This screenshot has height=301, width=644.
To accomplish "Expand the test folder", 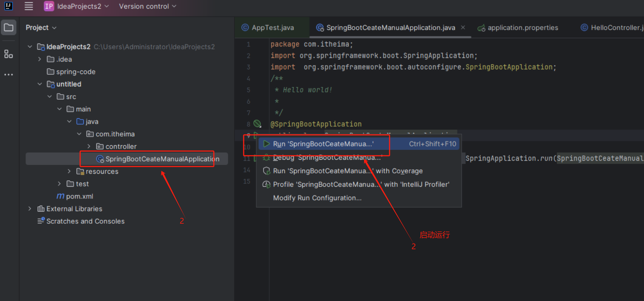I will [x=60, y=184].
